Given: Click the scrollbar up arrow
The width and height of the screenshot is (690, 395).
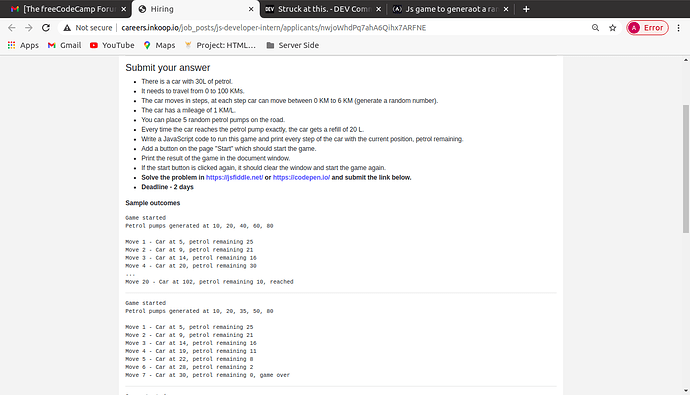Looking at the screenshot, I should tap(686, 60).
